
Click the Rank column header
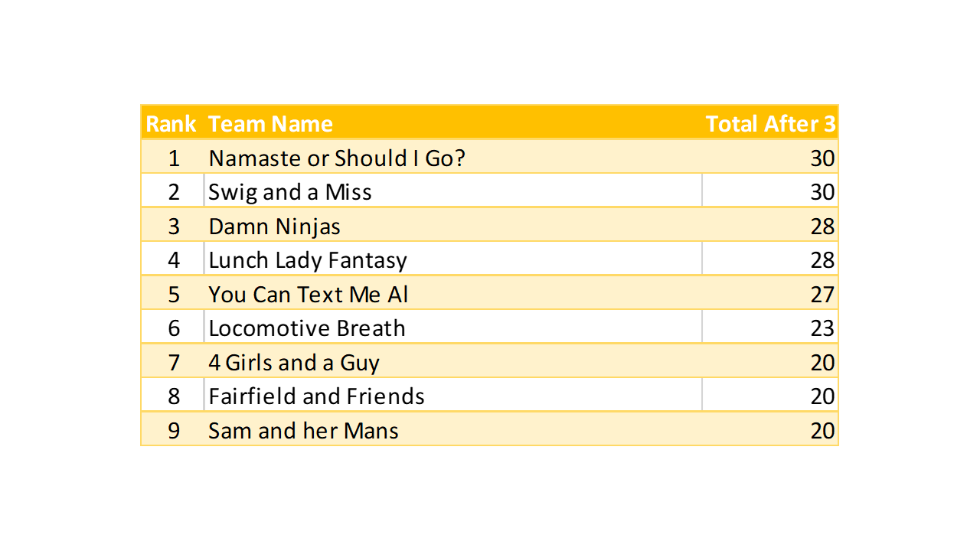pos(171,124)
